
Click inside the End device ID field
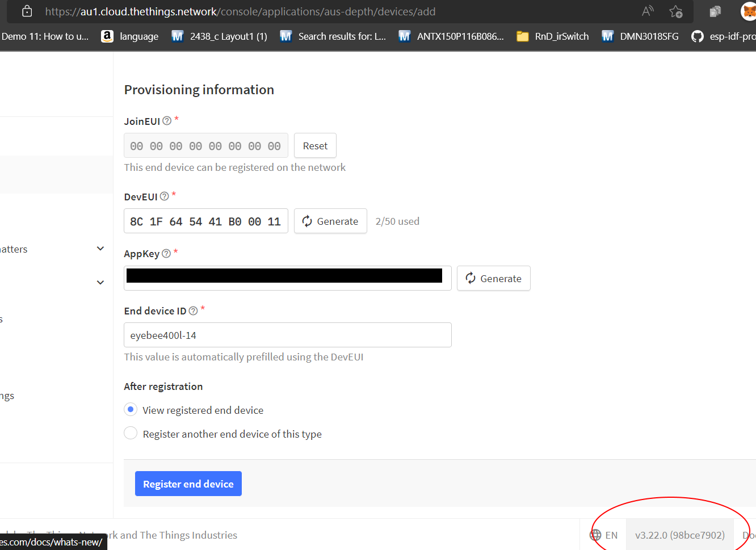tap(287, 335)
